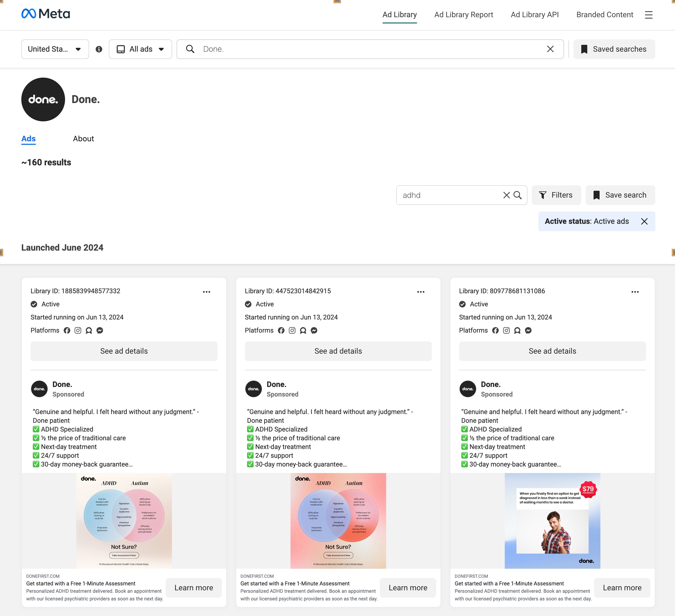The width and height of the screenshot is (675, 616).
Task: Click the info icon next to country selector
Action: point(99,49)
